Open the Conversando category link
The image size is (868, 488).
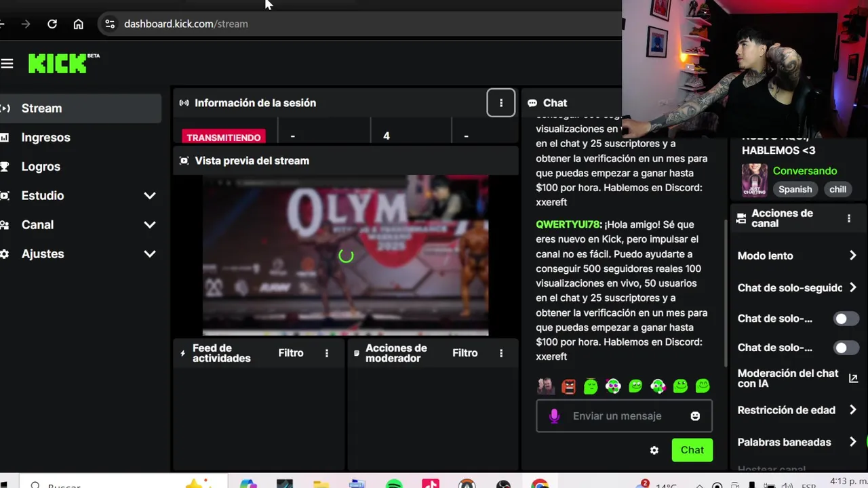(x=805, y=171)
